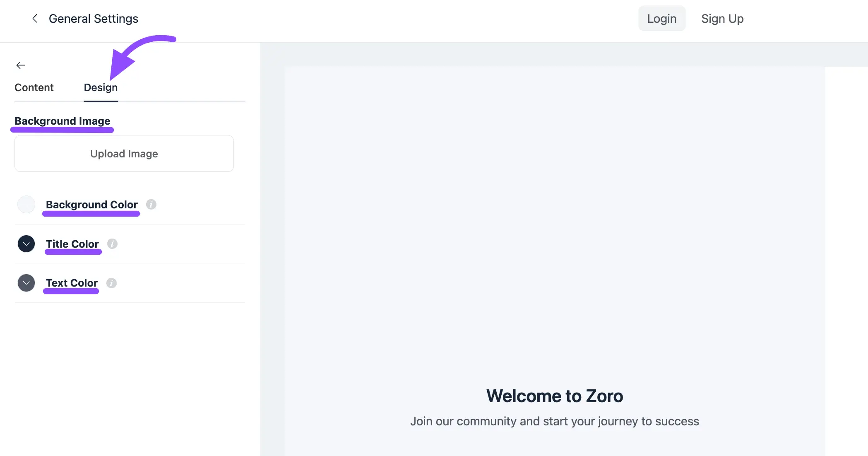Open the Text Color info icon
Screen dimensions: 868x456
(x=111, y=283)
